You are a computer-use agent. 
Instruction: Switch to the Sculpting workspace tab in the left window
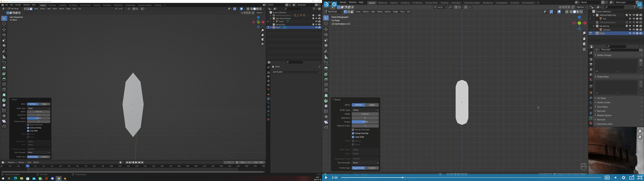[x=63, y=5]
